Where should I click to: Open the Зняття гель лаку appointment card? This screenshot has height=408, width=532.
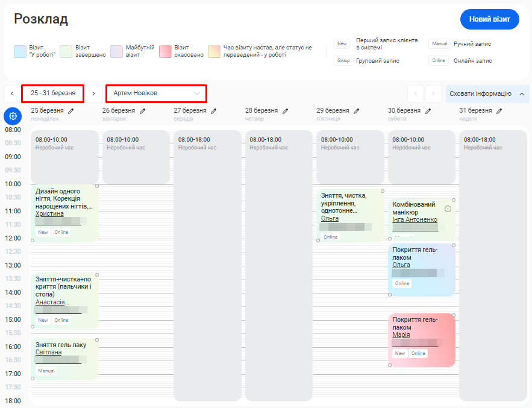click(63, 359)
